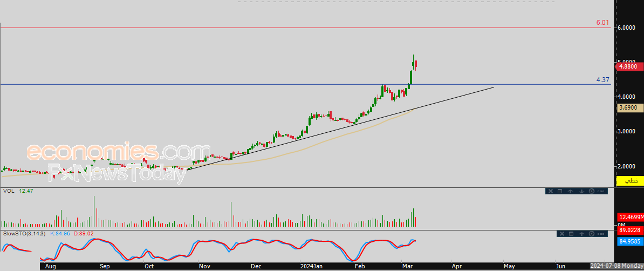Move the VOL panel down

[581, 191]
